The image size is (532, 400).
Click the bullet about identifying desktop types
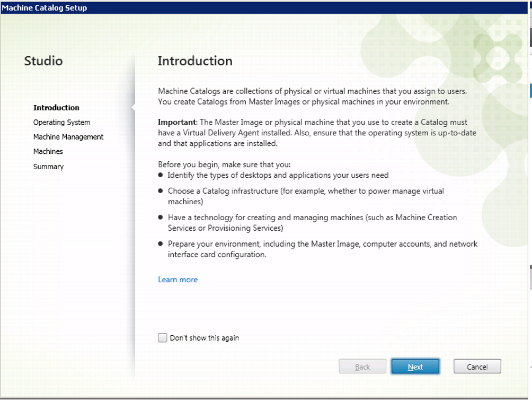(x=278, y=175)
